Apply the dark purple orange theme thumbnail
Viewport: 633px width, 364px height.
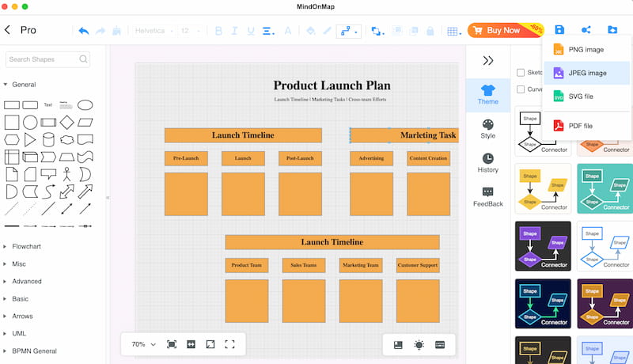(x=605, y=304)
